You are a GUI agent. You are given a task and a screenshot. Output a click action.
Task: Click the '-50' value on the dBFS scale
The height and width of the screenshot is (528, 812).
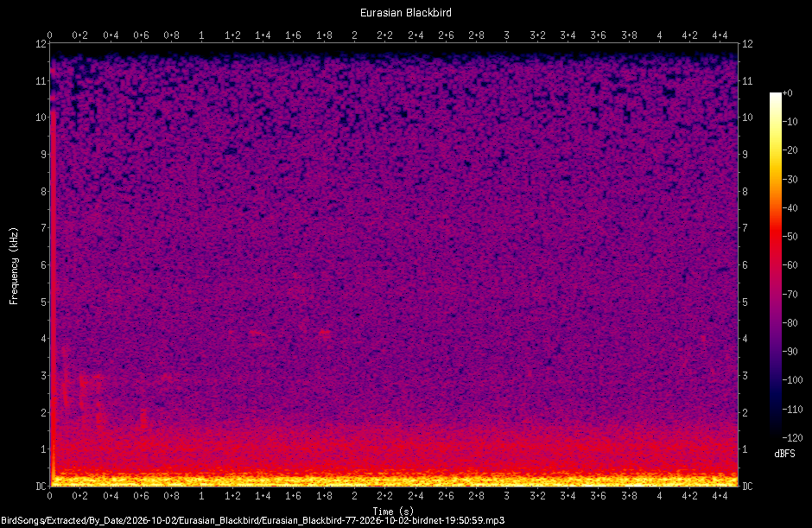pos(790,236)
